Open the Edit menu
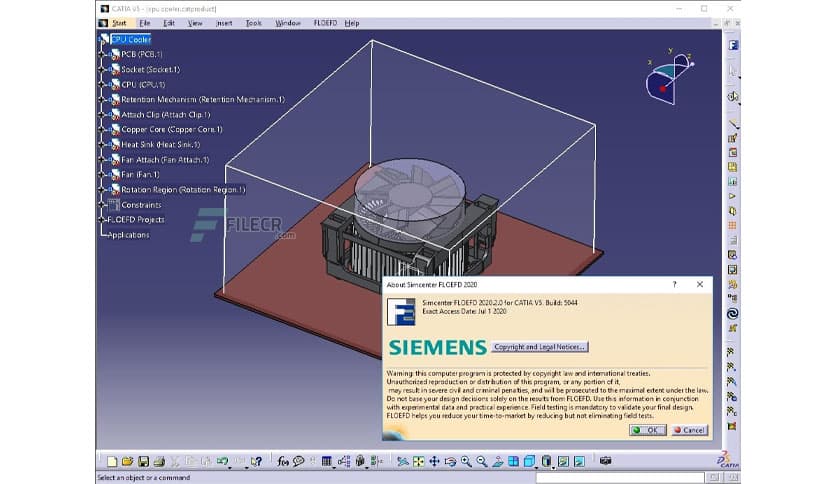Image resolution: width=836 pixels, height=484 pixels. click(169, 23)
